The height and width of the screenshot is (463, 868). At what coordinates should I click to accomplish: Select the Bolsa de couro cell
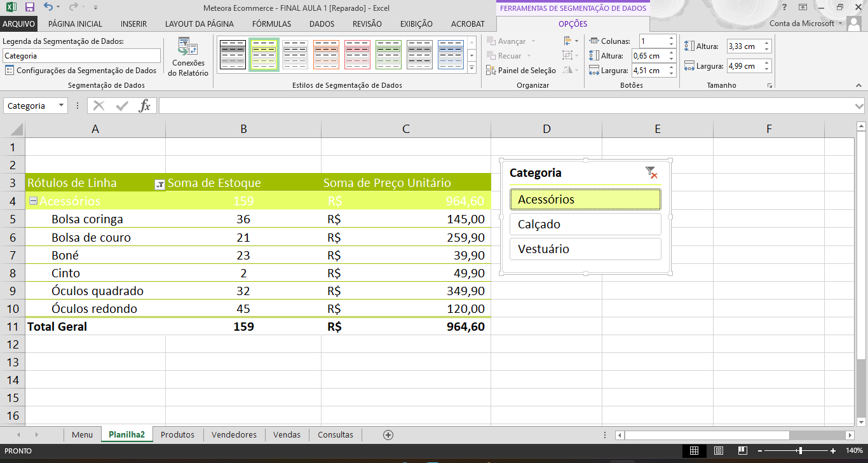pos(95,237)
